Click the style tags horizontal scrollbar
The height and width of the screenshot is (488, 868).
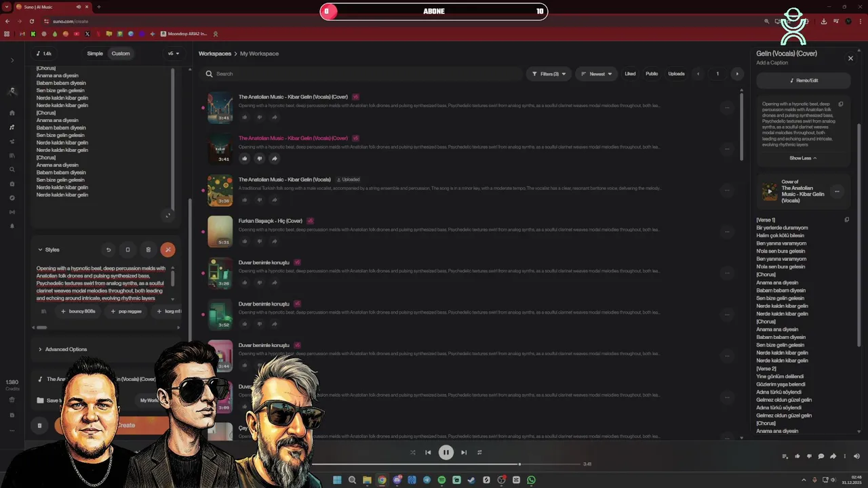(x=42, y=327)
